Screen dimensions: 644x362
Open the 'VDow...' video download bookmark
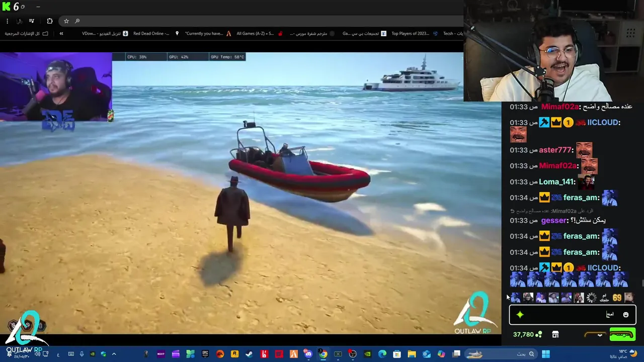[105, 34]
